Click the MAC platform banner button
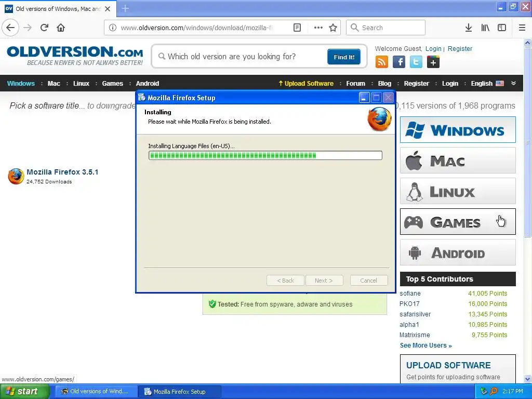 click(x=458, y=161)
